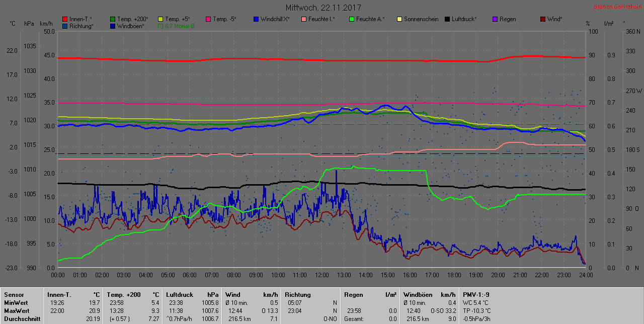Screen dimensions: 644x324
Task: Click the Luftdruck table column header
Action: tap(180, 295)
